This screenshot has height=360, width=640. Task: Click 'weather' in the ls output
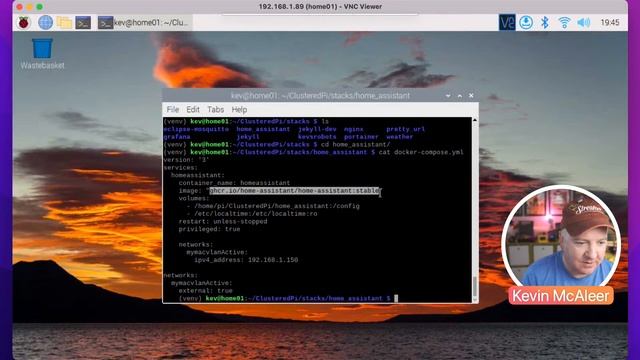(x=400, y=137)
